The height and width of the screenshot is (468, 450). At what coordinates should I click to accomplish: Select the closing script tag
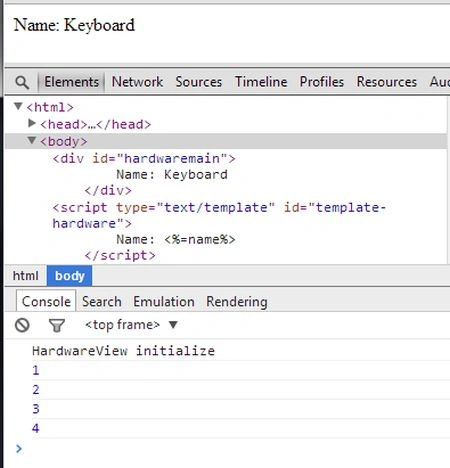pos(120,256)
